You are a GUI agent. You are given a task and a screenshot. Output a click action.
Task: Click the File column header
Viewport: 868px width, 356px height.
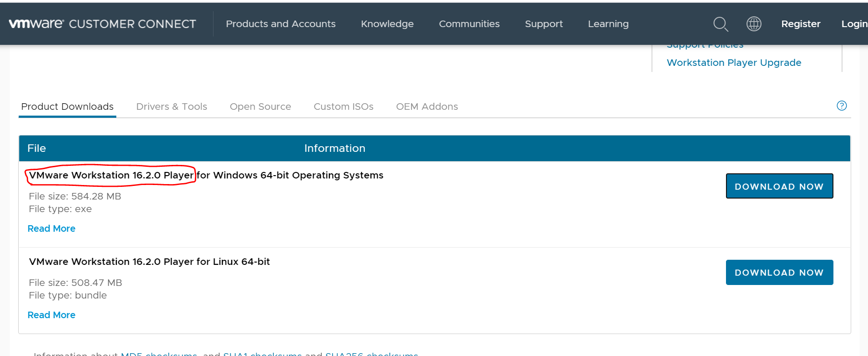(x=36, y=148)
